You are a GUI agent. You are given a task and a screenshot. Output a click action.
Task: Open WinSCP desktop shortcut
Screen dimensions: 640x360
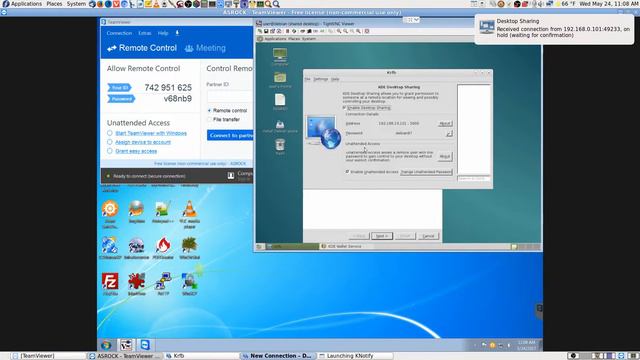point(189,284)
